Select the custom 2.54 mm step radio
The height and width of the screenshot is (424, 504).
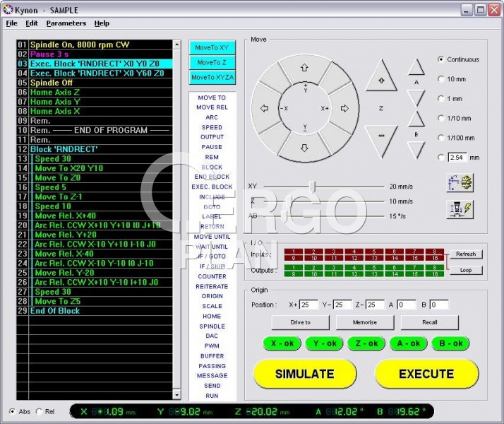(x=441, y=158)
